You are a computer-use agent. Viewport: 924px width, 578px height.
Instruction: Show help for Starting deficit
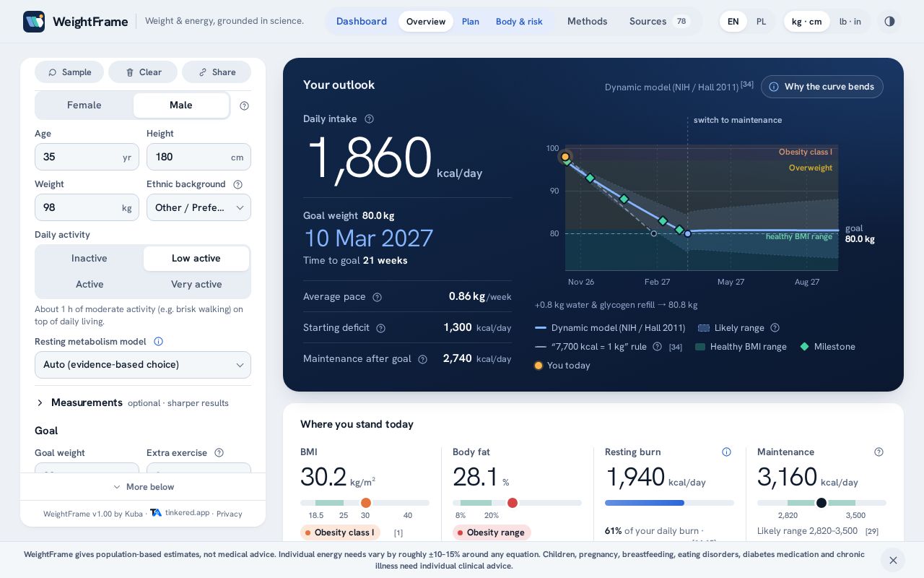point(380,328)
